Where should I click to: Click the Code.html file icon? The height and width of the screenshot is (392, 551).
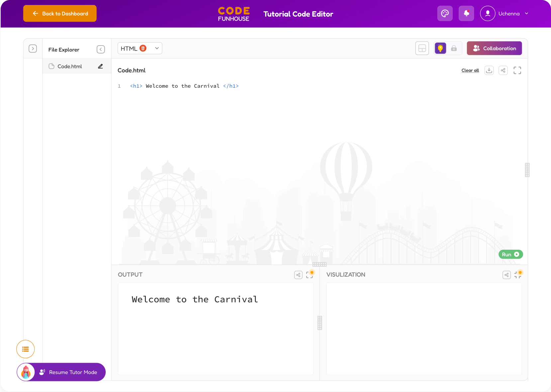tap(52, 66)
